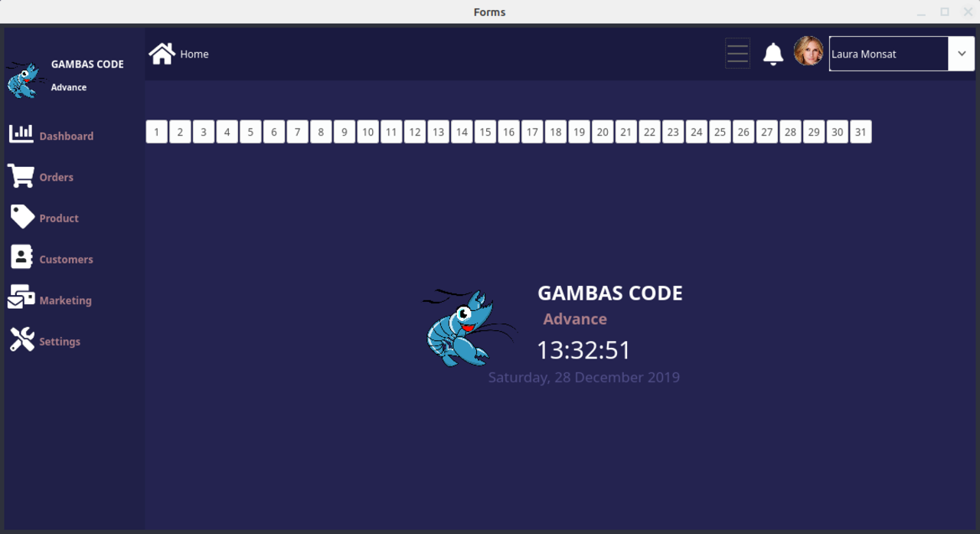Image resolution: width=980 pixels, height=534 pixels.
Task: Select day button 17
Action: (532, 132)
